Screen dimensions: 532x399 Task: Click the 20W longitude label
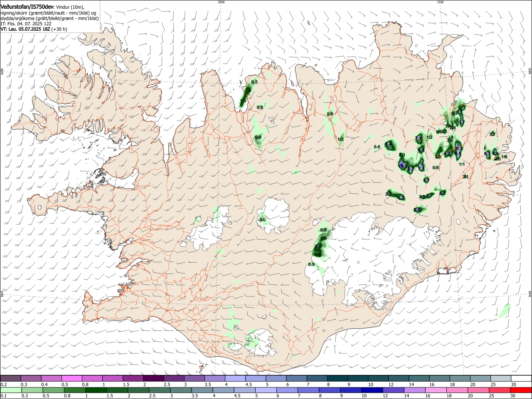coord(221,2)
